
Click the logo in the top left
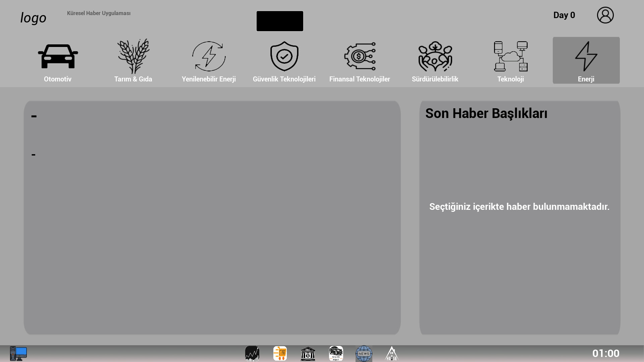click(33, 18)
